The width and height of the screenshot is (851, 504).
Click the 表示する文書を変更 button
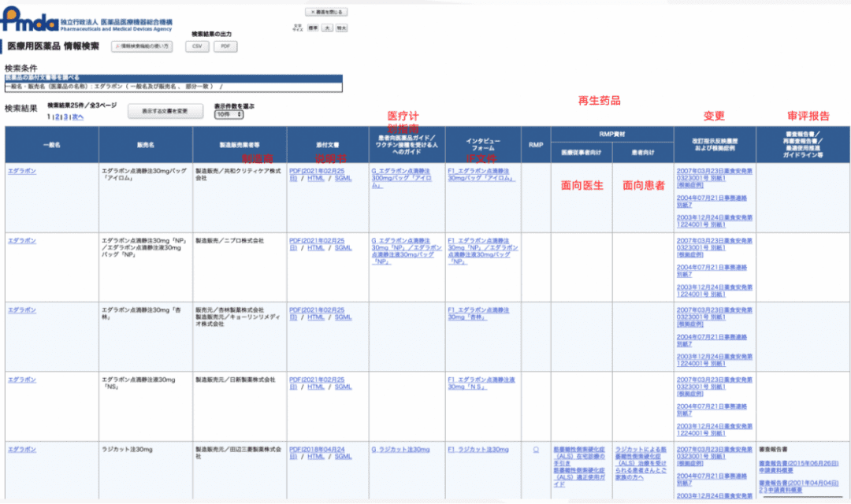click(x=165, y=111)
